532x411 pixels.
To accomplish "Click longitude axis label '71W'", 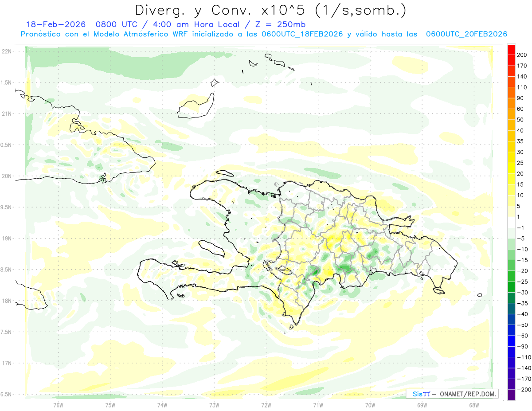I will pyautogui.click(x=318, y=405).
